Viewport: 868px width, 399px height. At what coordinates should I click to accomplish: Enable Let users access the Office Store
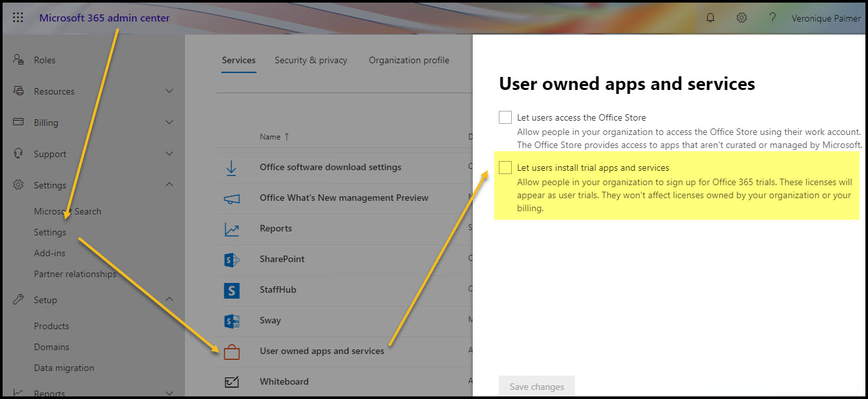(505, 117)
